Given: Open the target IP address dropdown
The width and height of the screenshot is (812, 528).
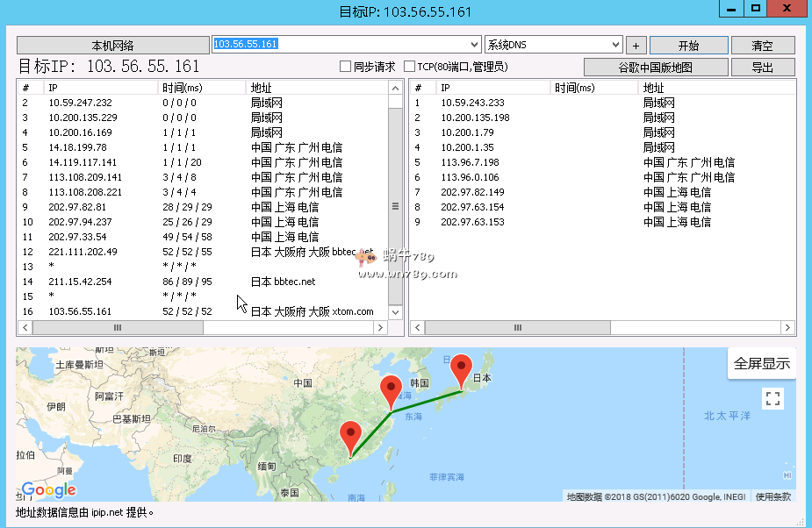Looking at the screenshot, I should tap(476, 45).
